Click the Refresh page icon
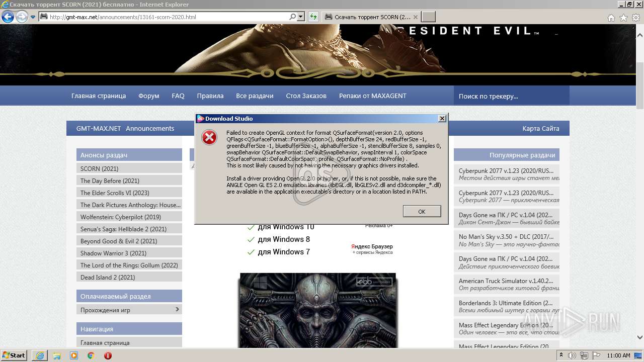The height and width of the screenshot is (362, 644). [313, 17]
